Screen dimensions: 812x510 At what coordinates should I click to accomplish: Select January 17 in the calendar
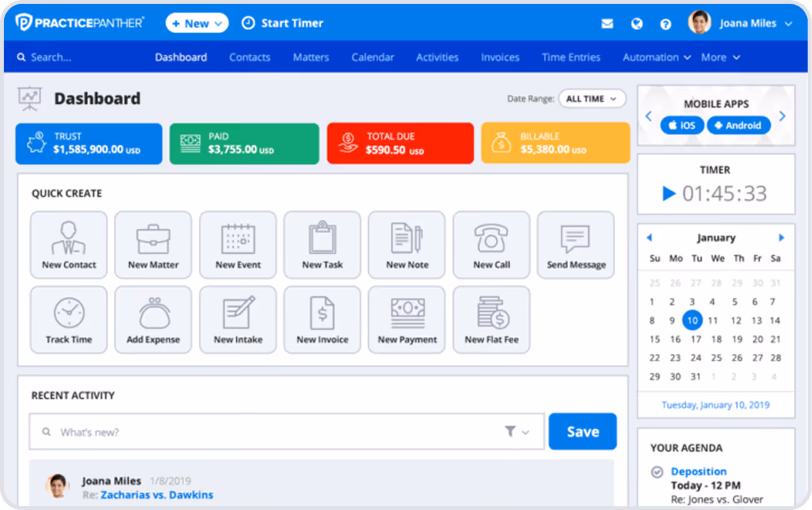[x=696, y=339]
